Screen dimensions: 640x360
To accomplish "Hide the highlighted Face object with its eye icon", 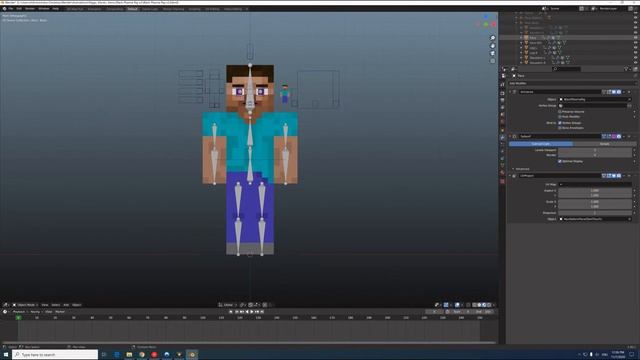I will pyautogui.click(x=636, y=38).
